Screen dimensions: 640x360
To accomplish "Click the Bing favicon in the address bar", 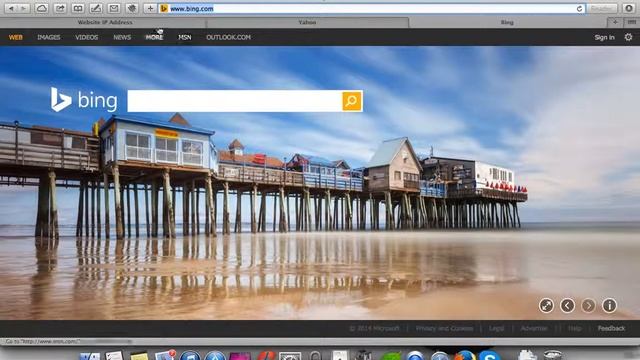I will click(x=164, y=9).
